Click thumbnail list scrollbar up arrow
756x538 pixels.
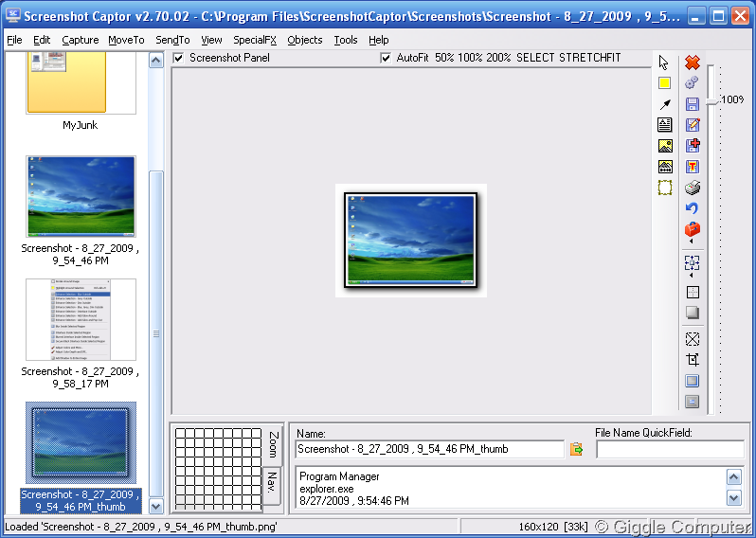156,61
